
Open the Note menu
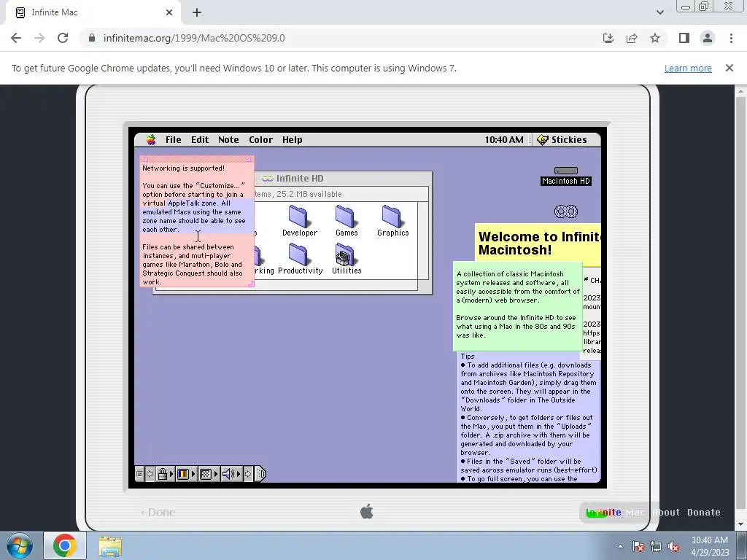228,139
